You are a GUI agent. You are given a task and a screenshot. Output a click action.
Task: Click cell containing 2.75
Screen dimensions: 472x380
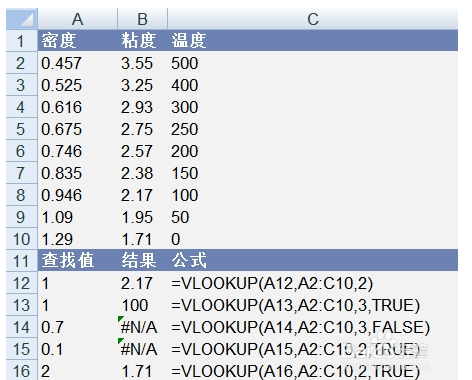[142, 129]
